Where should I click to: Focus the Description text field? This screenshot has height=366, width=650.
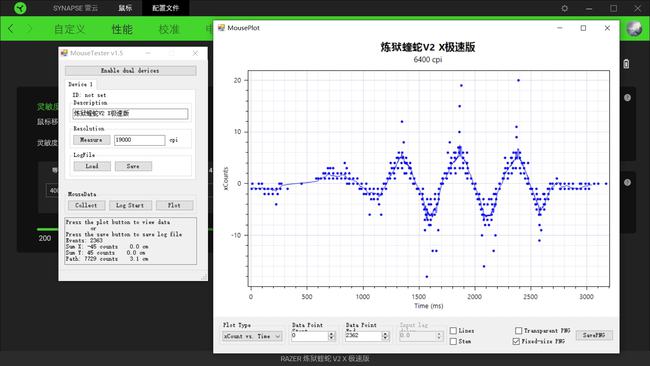point(130,114)
